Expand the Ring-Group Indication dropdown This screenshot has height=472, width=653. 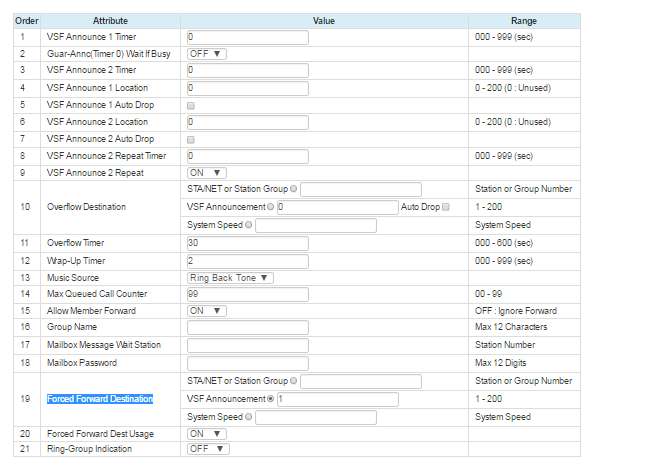207,449
